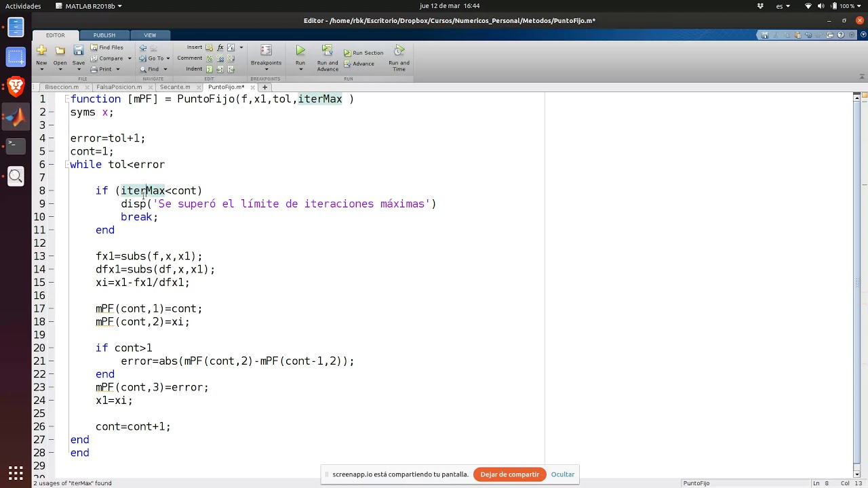
Task: Expand the Open dropdown arrow
Action: [60, 70]
